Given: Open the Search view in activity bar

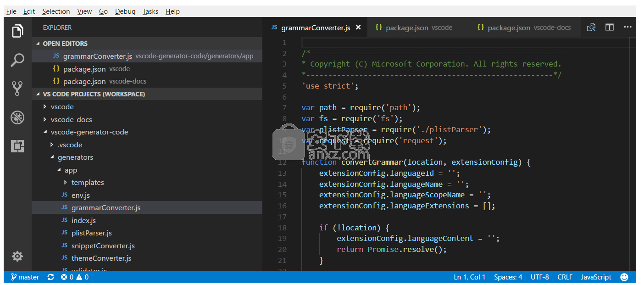Looking at the screenshot, I should coord(17,60).
